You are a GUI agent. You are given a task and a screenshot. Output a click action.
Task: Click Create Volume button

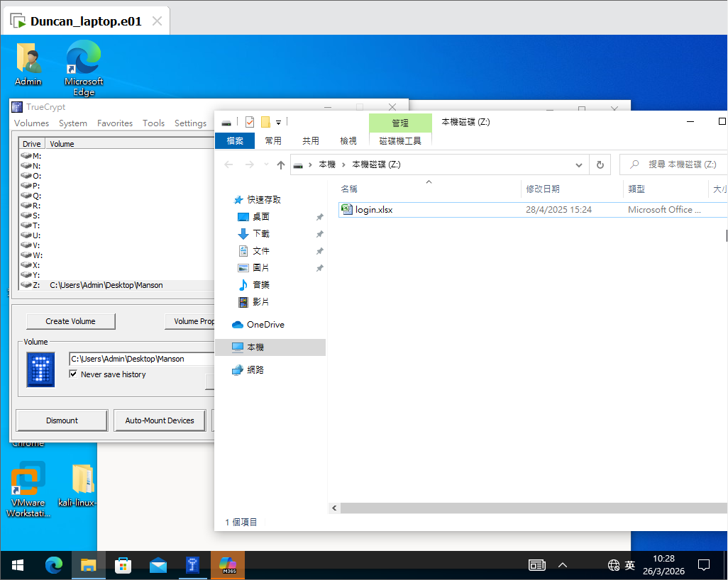pyautogui.click(x=70, y=321)
